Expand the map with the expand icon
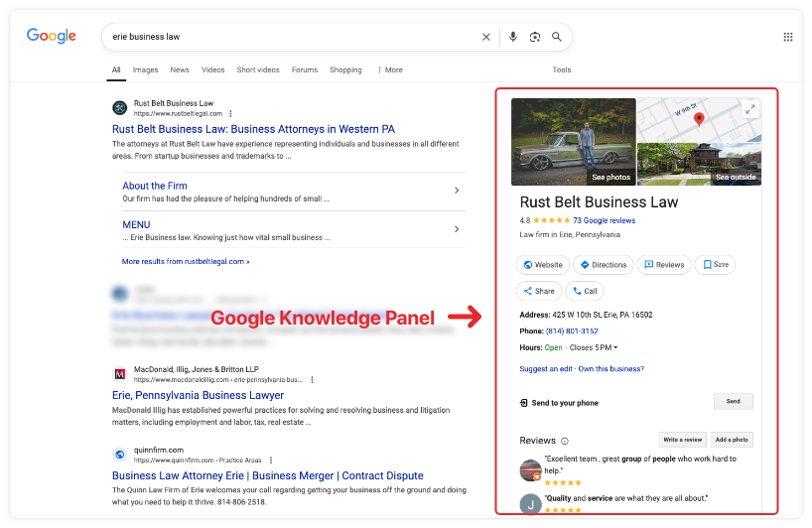This screenshot has height=528, width=812. [749, 109]
